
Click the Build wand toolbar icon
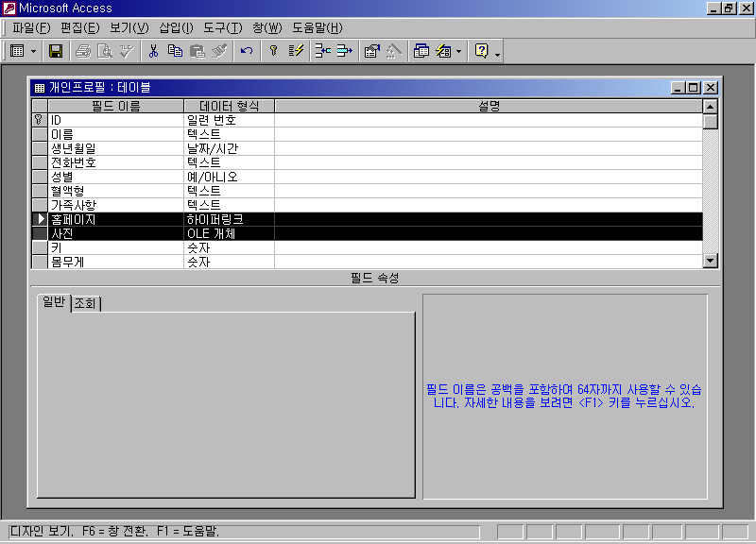[x=393, y=51]
